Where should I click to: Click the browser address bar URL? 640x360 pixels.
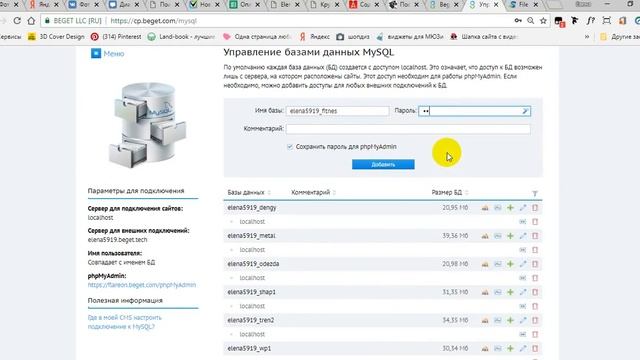coord(153,20)
